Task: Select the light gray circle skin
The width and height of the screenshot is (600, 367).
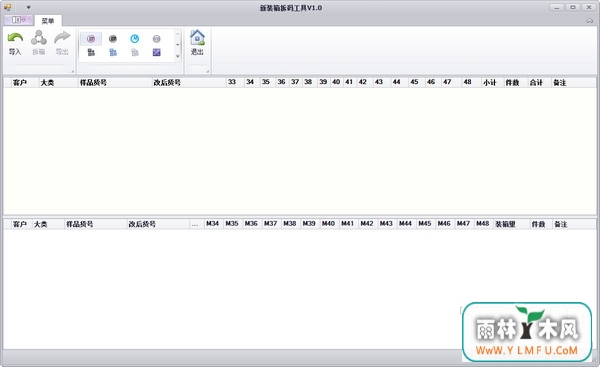Action: [157, 39]
